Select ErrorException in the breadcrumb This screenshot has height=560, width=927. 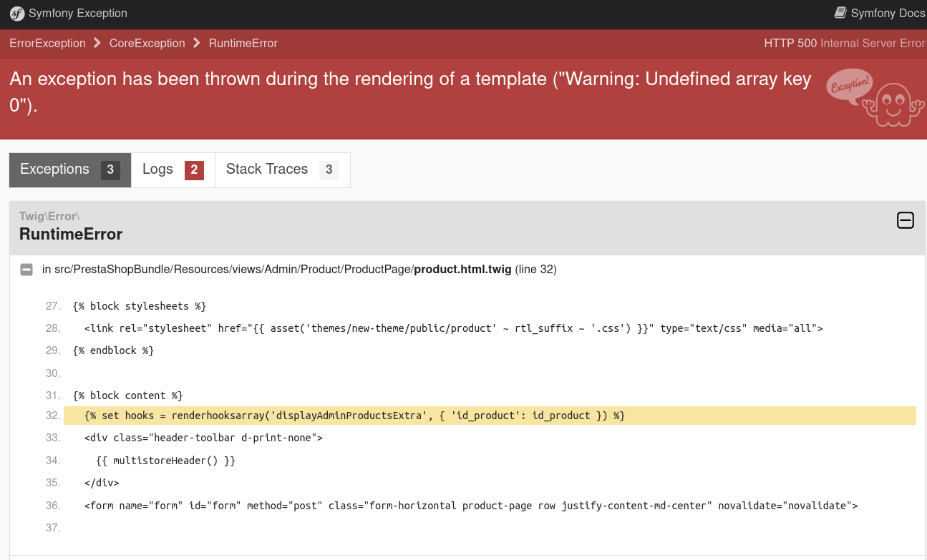click(x=47, y=44)
